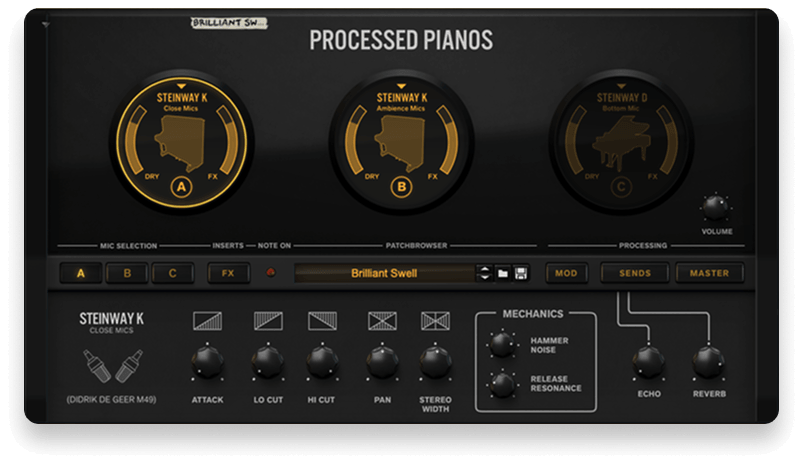This screenshot has width=803, height=464.
Task: Click the DRY level arc on layer C
Action: tap(575, 140)
